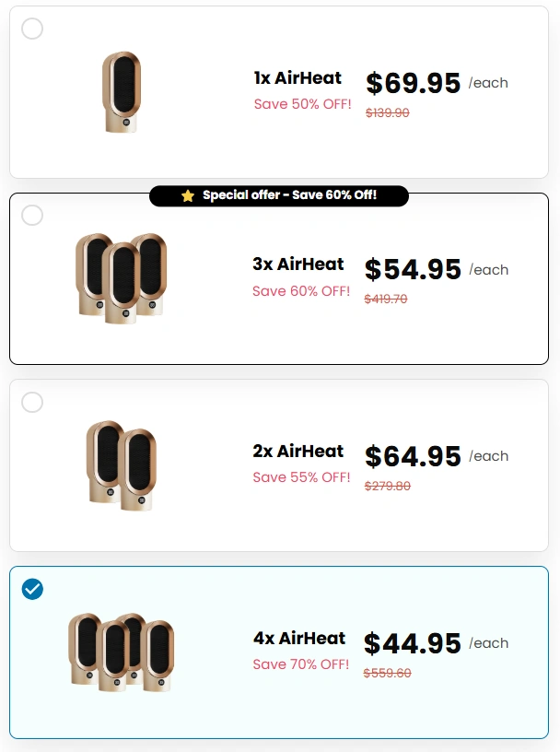
Task: Select the 3x AirHeat radio button
Action: (32, 215)
